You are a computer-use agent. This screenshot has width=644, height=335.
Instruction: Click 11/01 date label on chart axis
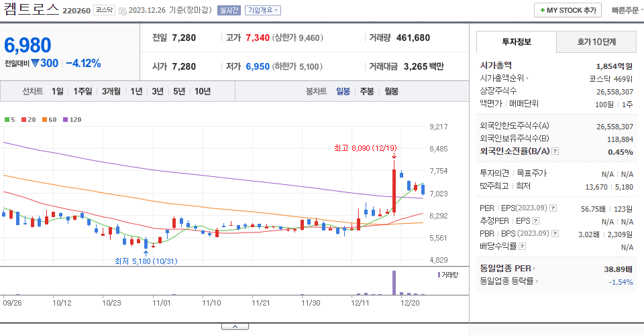click(x=161, y=303)
